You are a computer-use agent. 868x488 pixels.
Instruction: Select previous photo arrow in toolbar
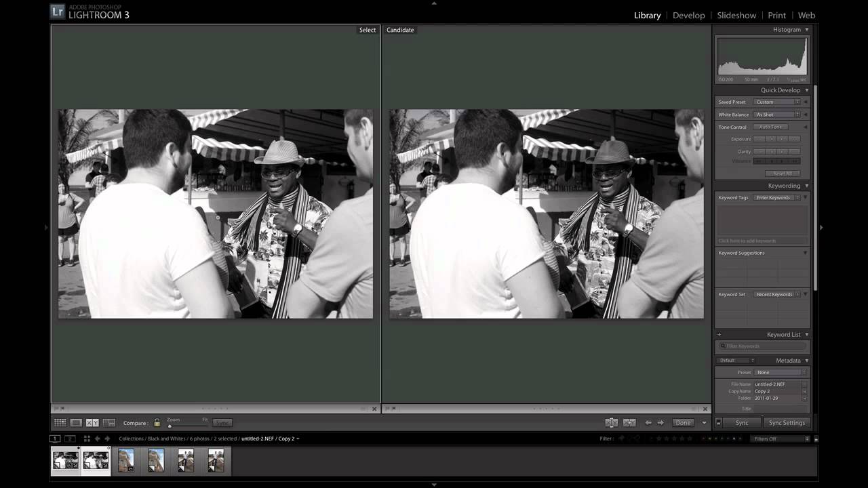click(648, 423)
